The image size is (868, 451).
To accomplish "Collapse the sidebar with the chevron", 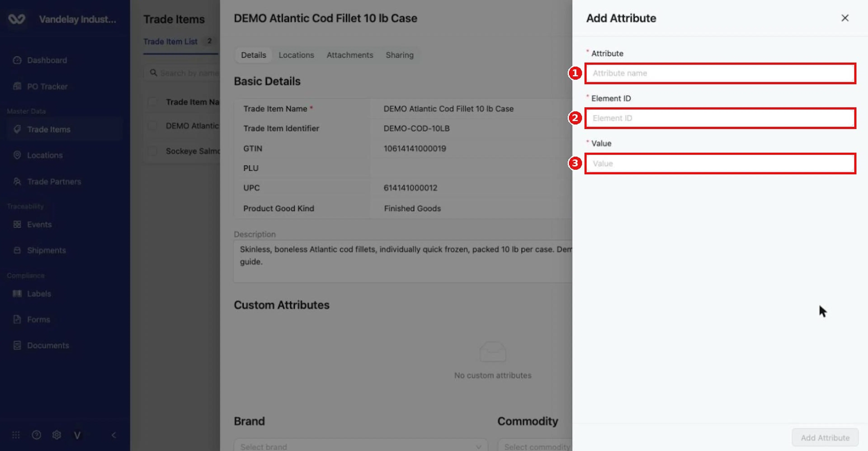I will pos(114,435).
